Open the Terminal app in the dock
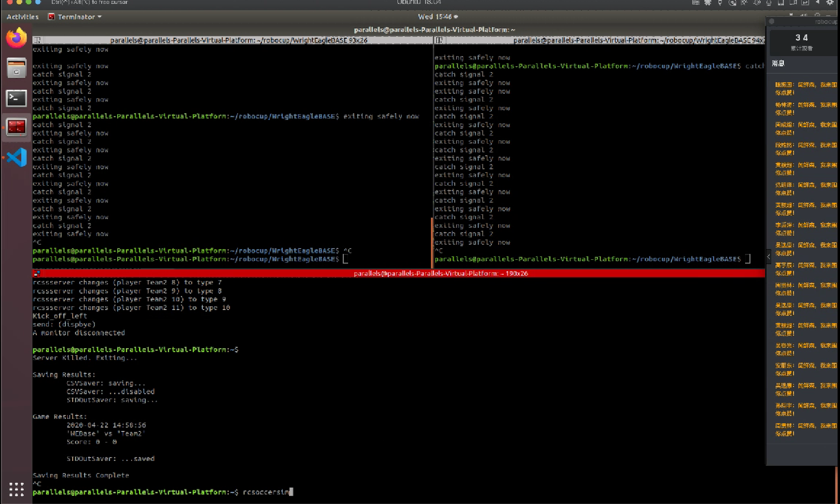The image size is (840, 504). tap(16, 98)
